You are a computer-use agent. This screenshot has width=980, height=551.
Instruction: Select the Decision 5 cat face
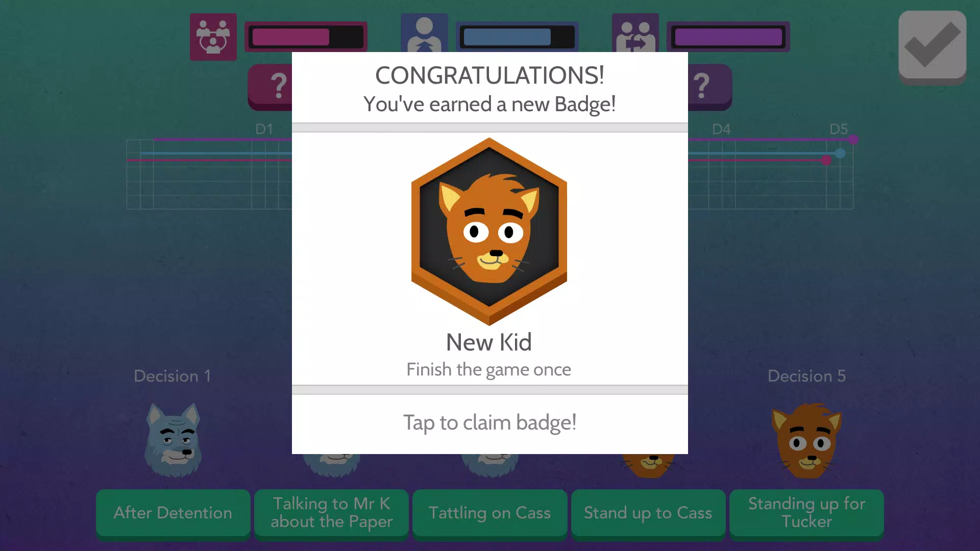pos(807,441)
